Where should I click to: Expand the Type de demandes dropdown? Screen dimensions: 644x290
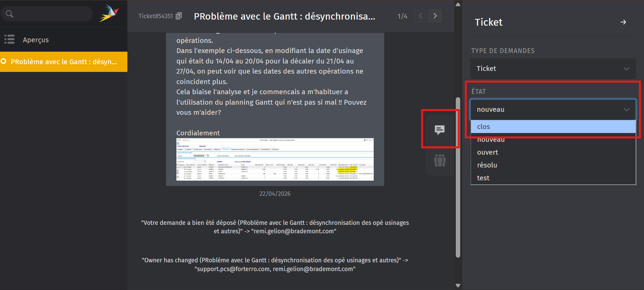[x=553, y=69]
